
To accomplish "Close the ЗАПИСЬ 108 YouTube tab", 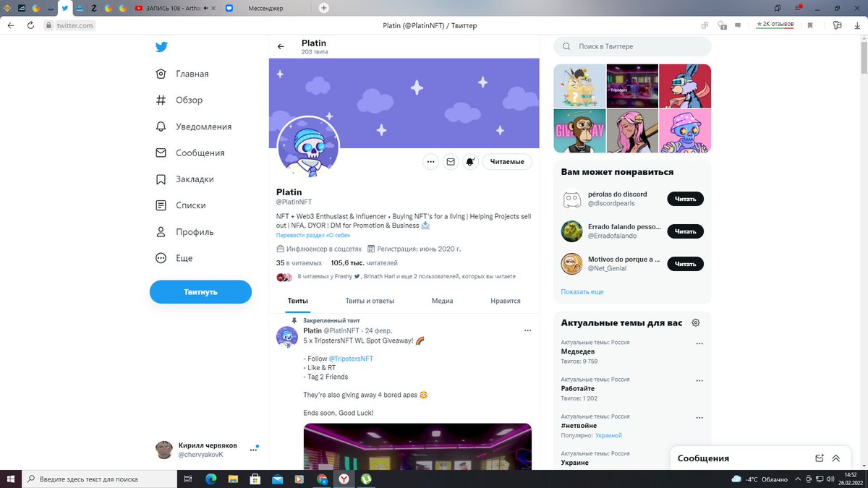I will tap(215, 8).
